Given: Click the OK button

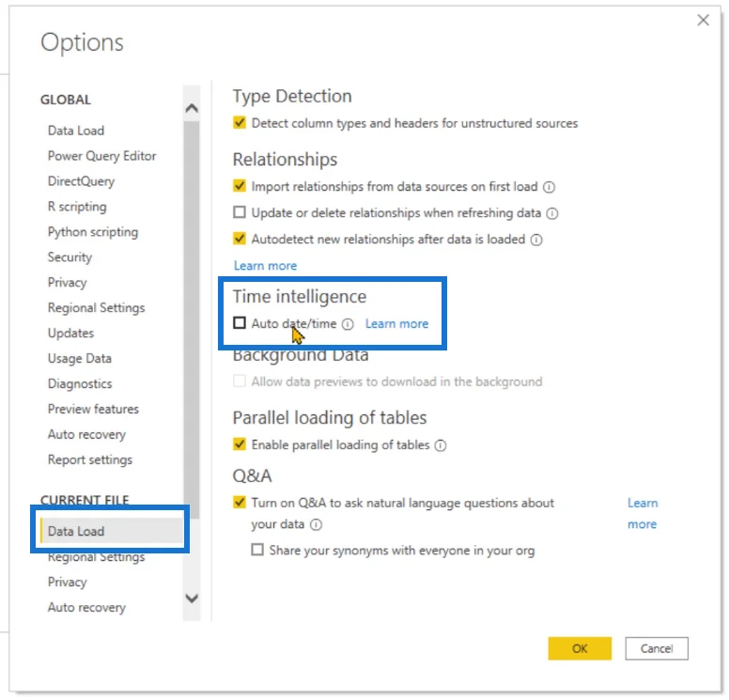Looking at the screenshot, I should pyautogui.click(x=580, y=648).
